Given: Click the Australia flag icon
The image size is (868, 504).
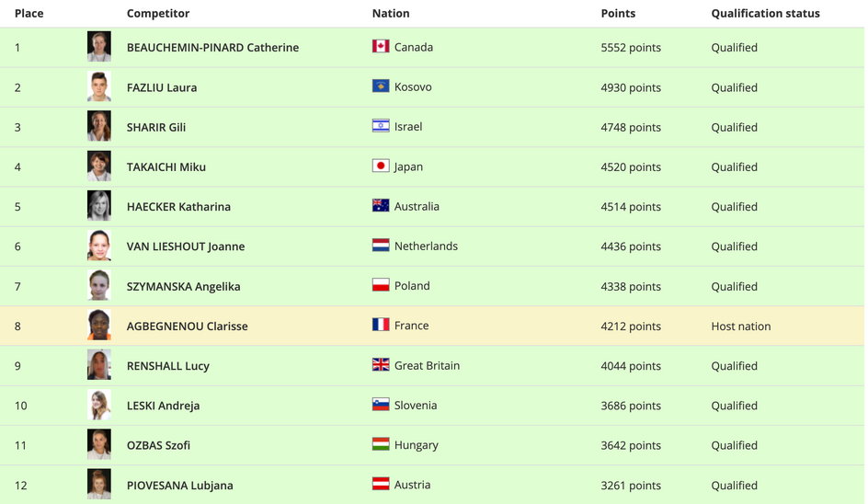Looking at the screenshot, I should coord(381,205).
